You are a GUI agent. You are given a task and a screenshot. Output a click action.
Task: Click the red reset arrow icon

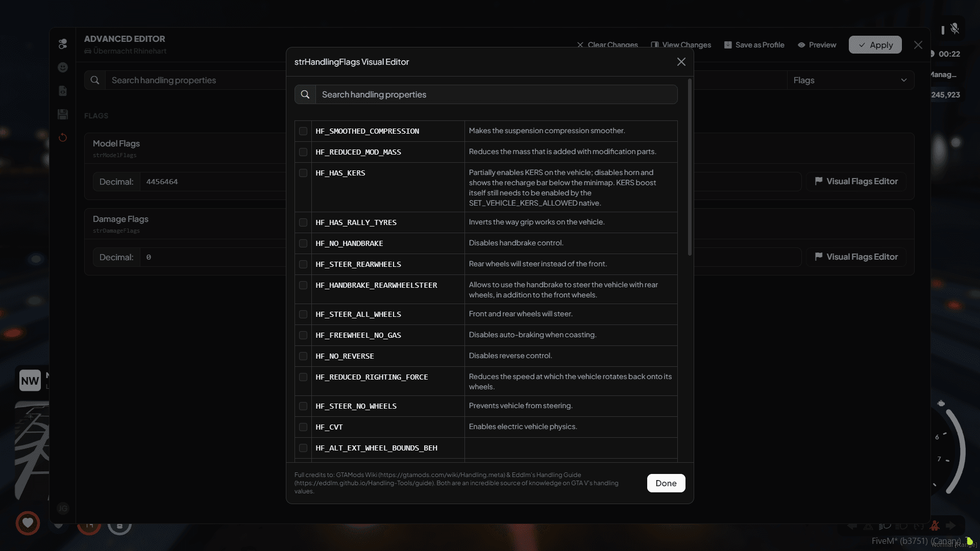pyautogui.click(x=63, y=138)
